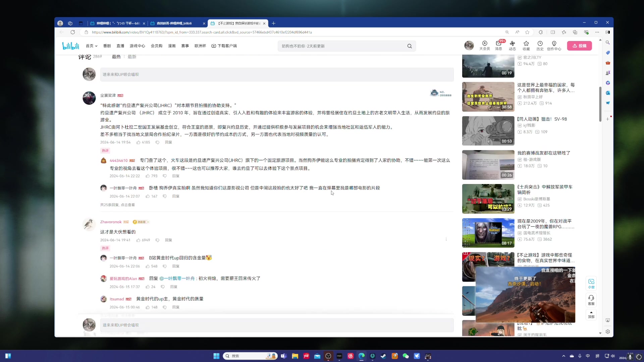The image size is (644, 362).
Task: Open the 收藏 favorites icon
Action: click(x=526, y=46)
